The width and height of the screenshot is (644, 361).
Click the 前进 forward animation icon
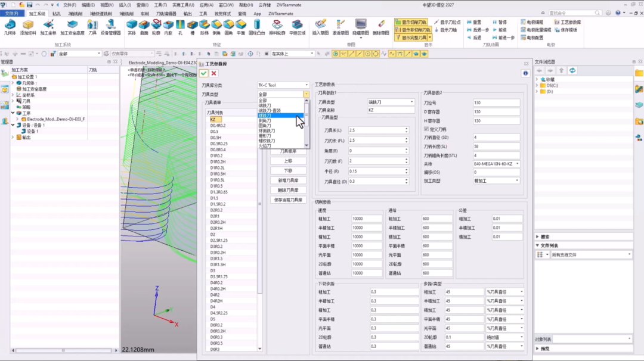[x=500, y=30]
